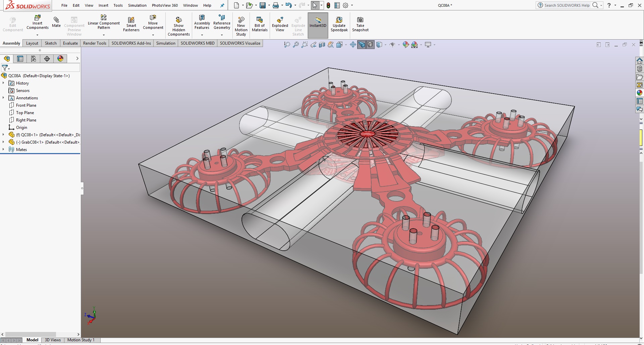Open the Tools menu

coord(118,5)
